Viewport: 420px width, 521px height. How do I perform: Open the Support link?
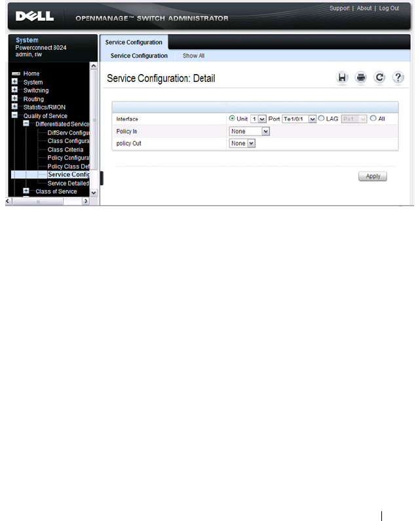(339, 9)
